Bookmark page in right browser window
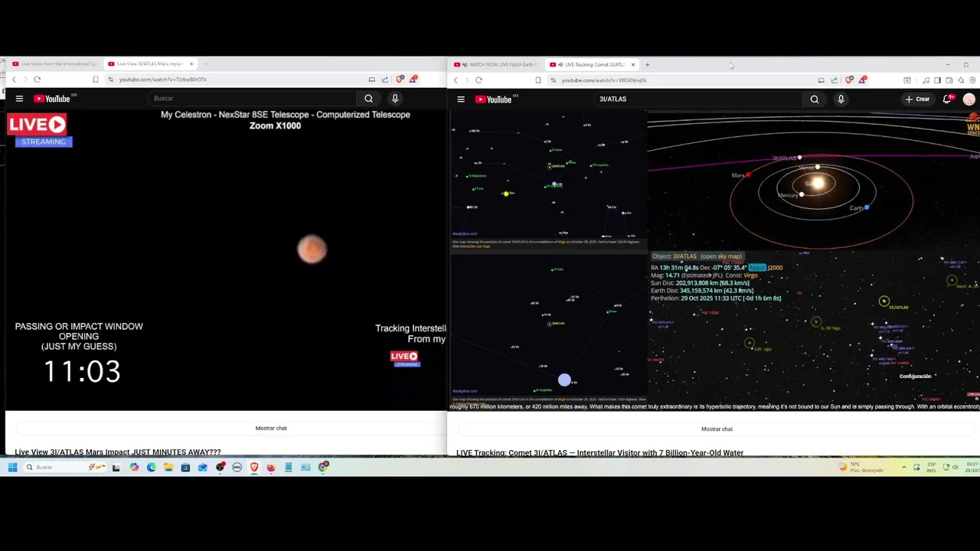 (537, 80)
